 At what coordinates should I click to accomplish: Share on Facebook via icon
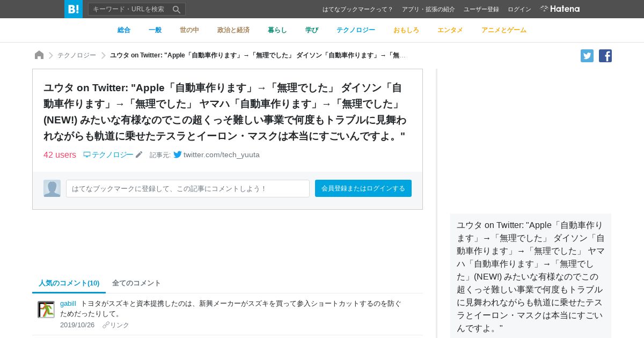click(605, 56)
